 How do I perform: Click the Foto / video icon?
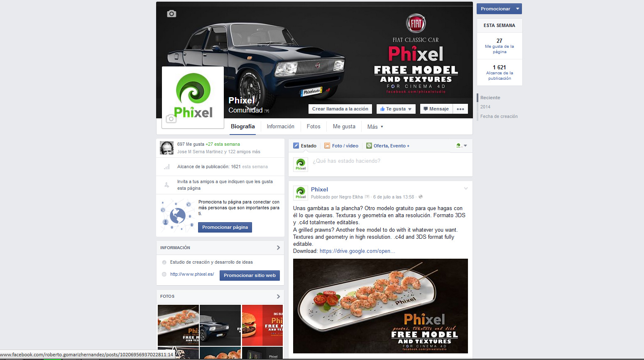(327, 146)
